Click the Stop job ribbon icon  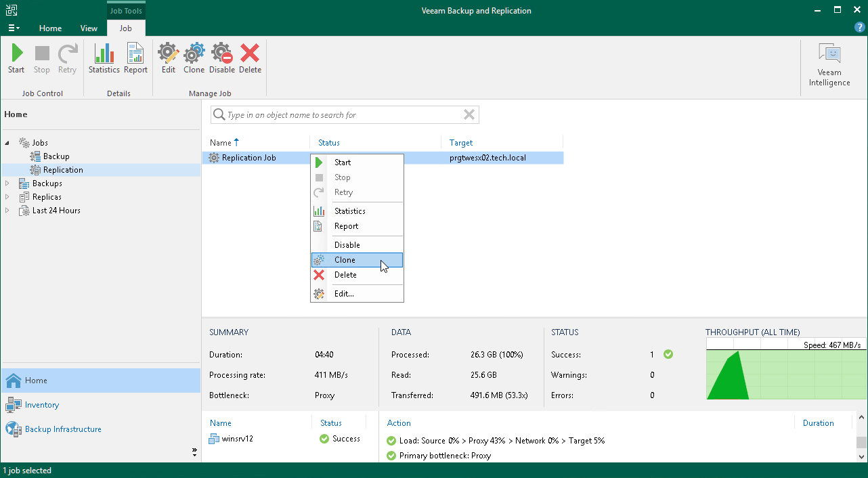[x=42, y=59]
